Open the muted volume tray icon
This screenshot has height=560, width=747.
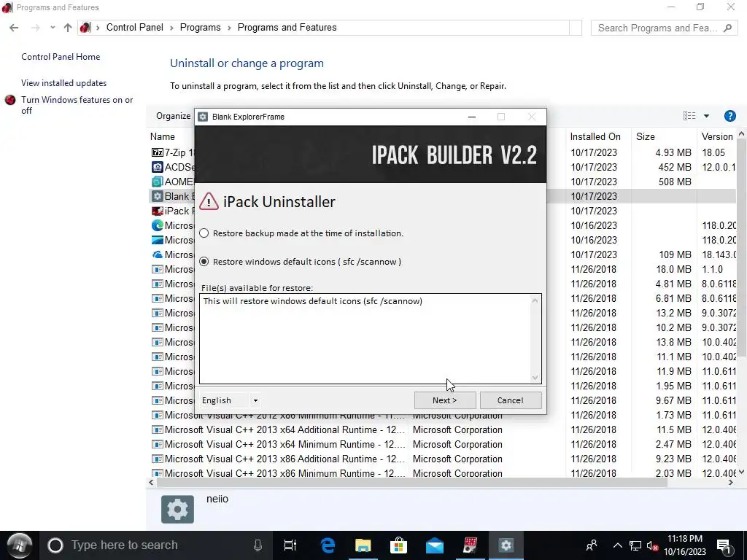653,545
